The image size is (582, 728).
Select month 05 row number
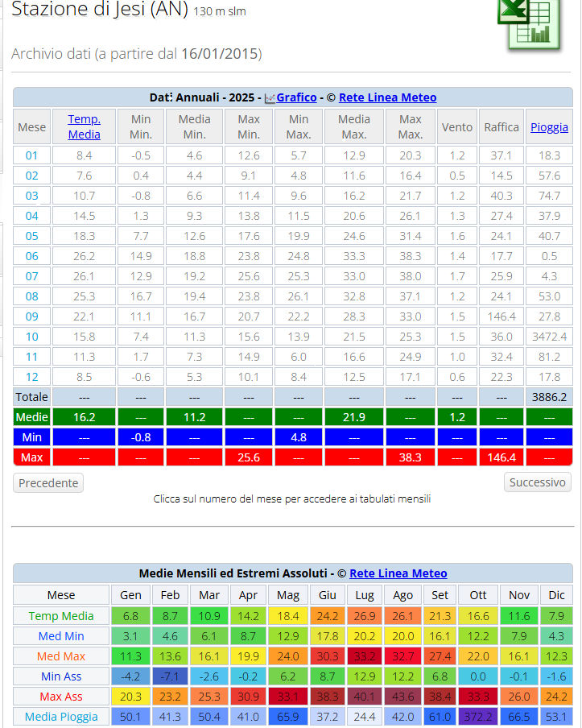pos(31,236)
